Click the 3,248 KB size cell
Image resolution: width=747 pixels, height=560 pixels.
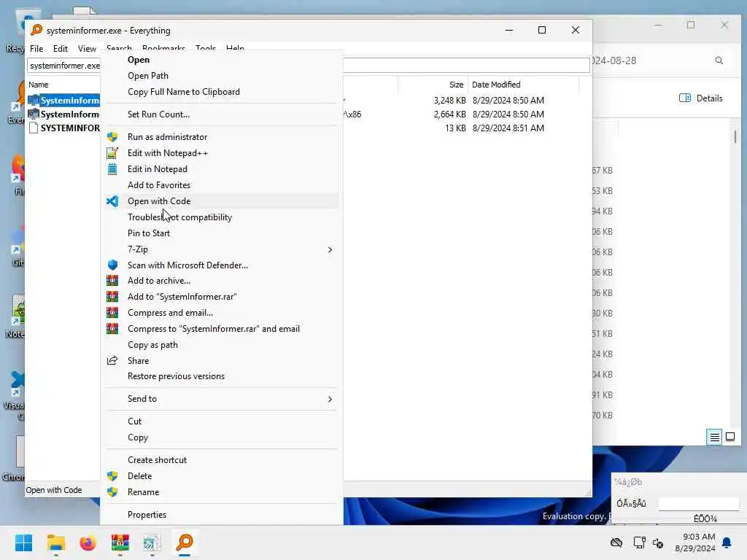pos(449,101)
